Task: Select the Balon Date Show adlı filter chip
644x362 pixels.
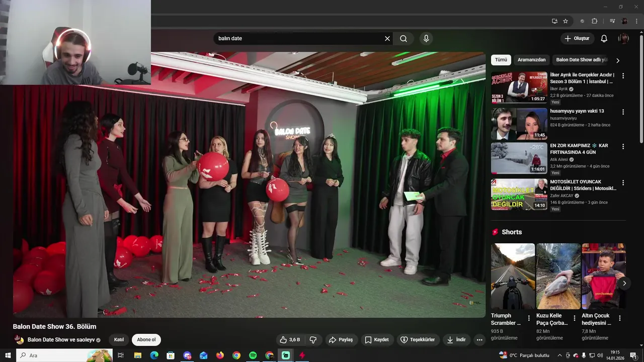Action: [x=582, y=60]
